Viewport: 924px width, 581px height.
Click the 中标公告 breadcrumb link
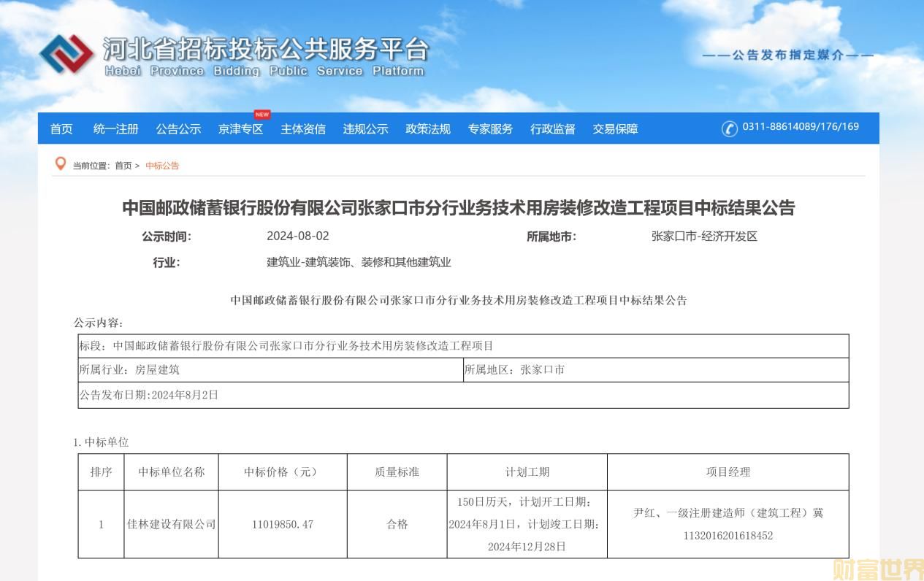point(162,166)
